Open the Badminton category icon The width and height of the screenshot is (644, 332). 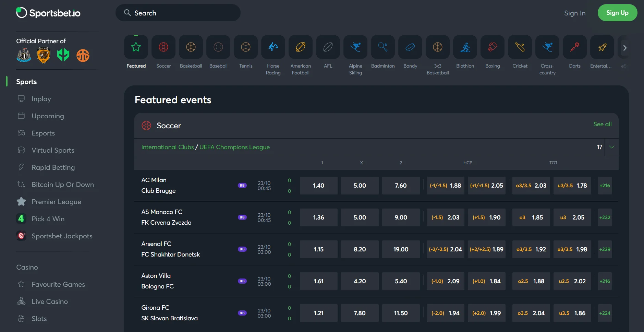[383, 47]
